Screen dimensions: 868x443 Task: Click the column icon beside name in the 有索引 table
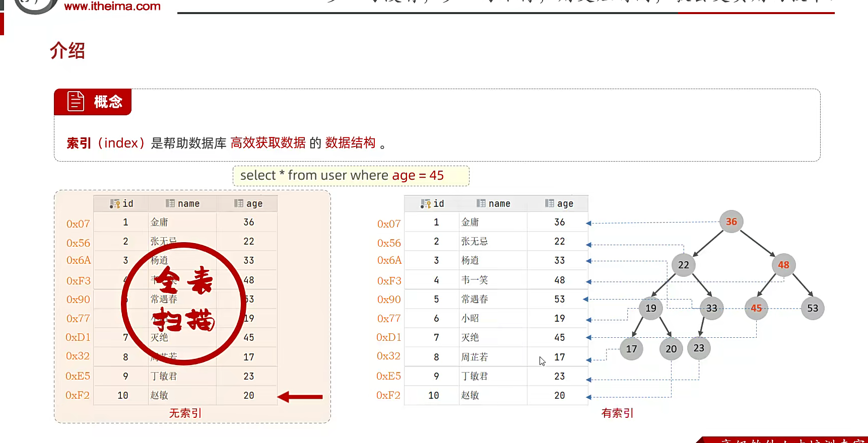(481, 203)
